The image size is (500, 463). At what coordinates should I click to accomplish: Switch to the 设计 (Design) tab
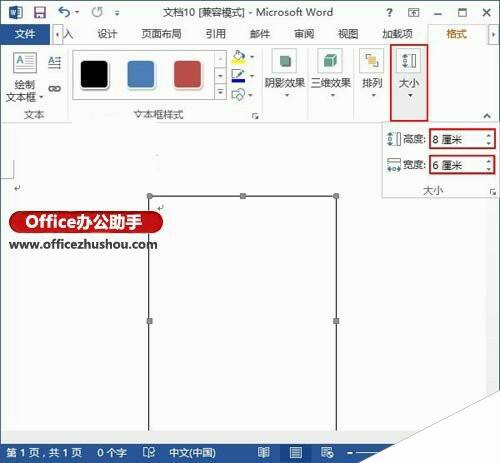pos(107,34)
